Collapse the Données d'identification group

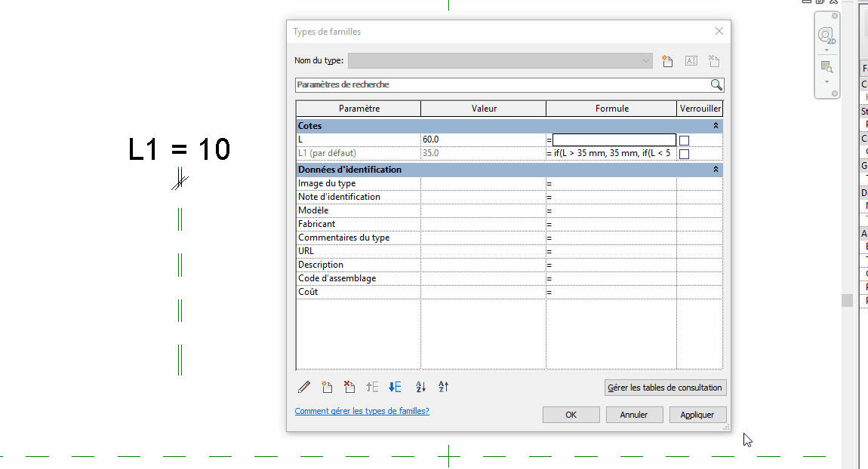pyautogui.click(x=716, y=170)
